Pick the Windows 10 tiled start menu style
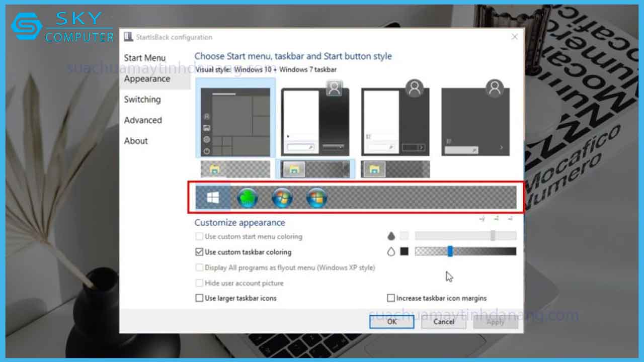644x362 pixels. 235,118
